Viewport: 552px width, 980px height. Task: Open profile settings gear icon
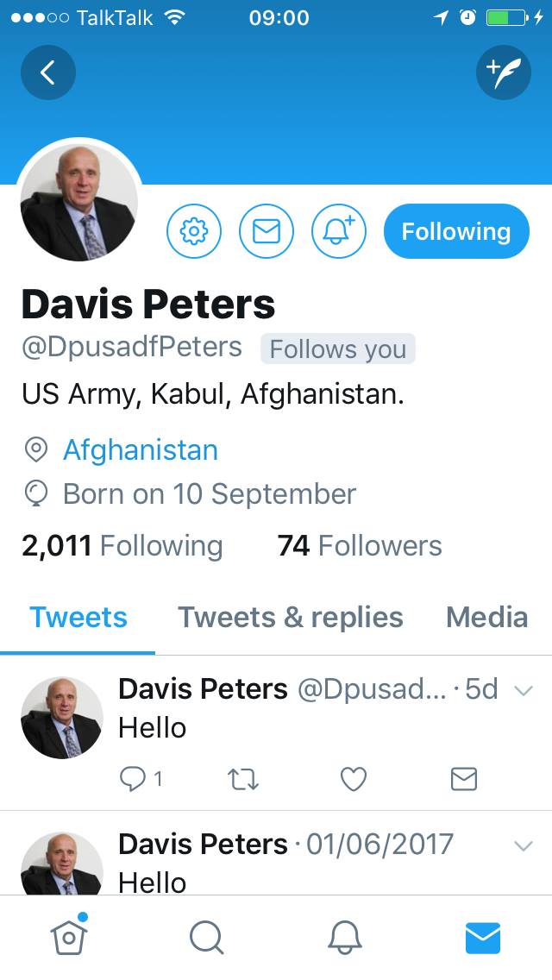(x=194, y=231)
